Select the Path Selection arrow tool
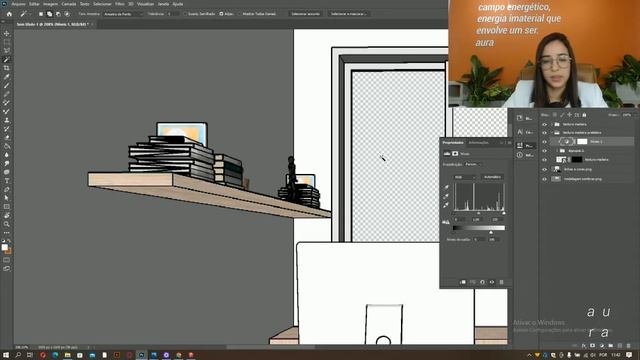Viewport: 640px width, 360px height. [x=7, y=198]
